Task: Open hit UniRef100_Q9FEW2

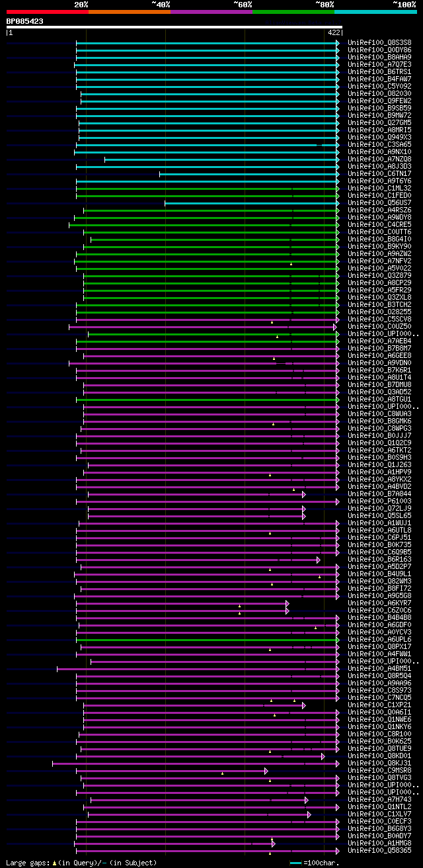Action: (x=379, y=101)
